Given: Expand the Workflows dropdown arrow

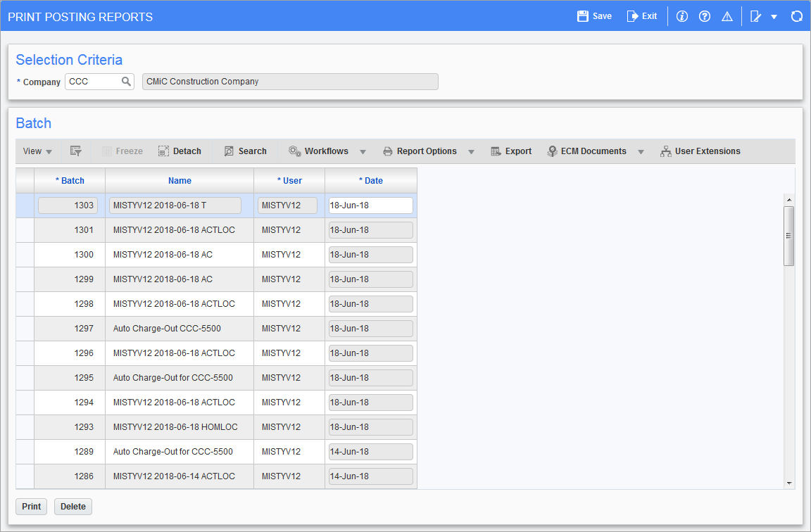Looking at the screenshot, I should click(363, 151).
